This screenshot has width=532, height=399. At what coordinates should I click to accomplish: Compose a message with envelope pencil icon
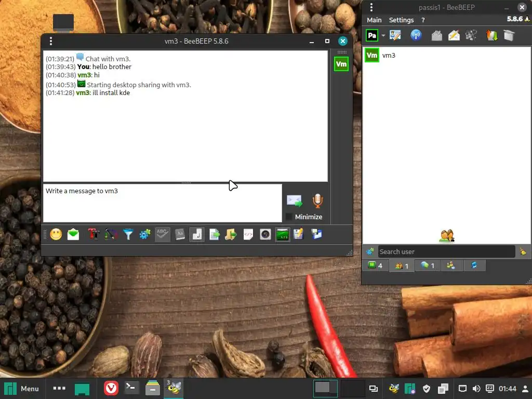(x=454, y=35)
